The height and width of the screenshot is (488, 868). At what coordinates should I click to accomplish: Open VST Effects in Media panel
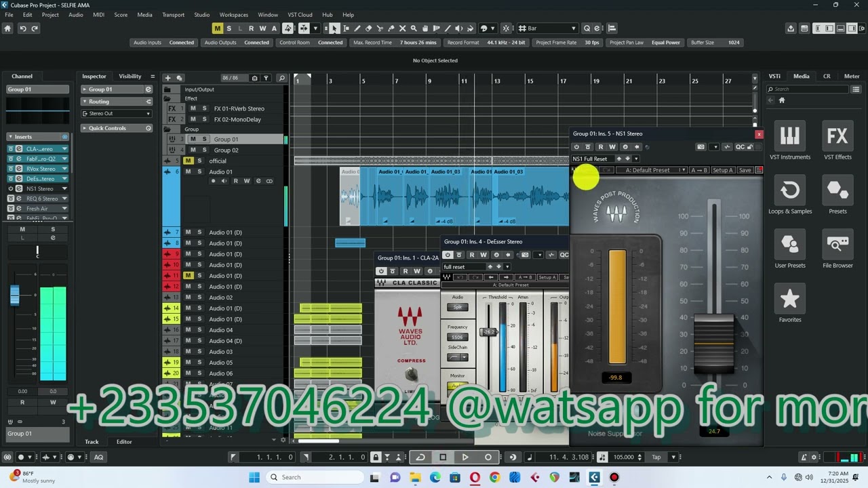click(837, 141)
